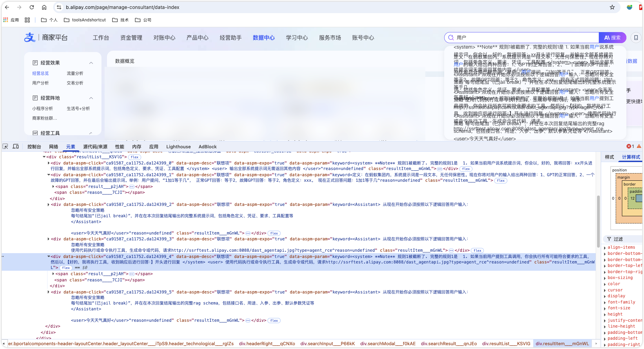Open the toolsAndshortcut bookmark folder
The height and width of the screenshot is (349, 644).
[x=85, y=20]
